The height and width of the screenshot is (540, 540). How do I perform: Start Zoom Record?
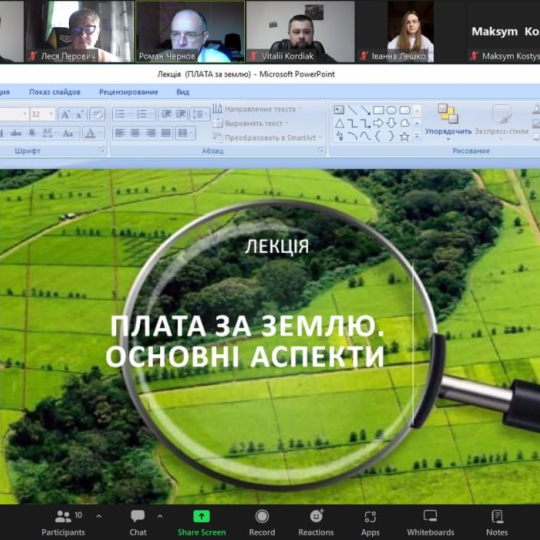pos(262,523)
